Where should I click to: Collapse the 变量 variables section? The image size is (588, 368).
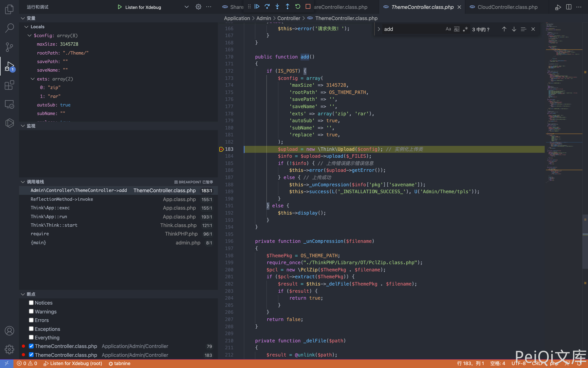23,18
